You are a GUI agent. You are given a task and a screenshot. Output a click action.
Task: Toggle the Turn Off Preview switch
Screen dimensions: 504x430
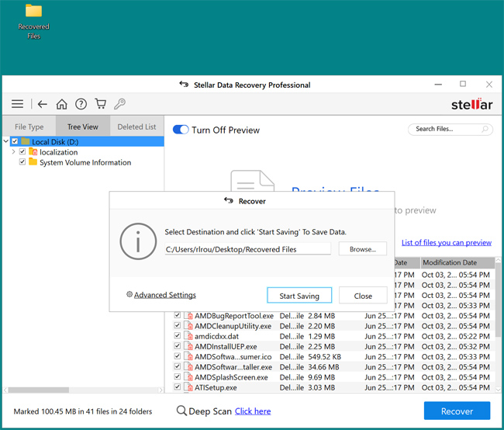[x=181, y=130]
